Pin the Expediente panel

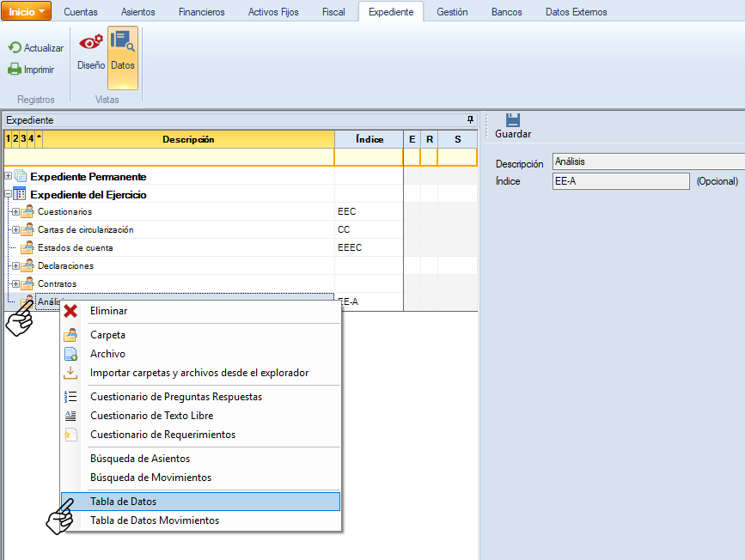[x=470, y=120]
